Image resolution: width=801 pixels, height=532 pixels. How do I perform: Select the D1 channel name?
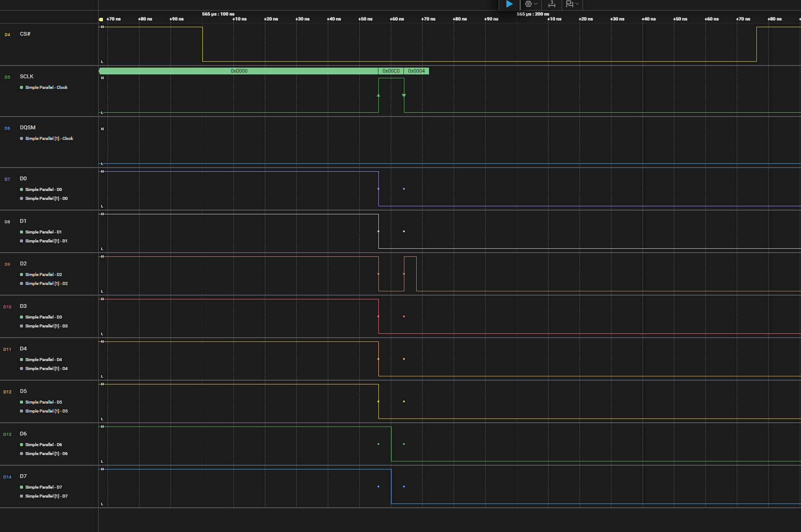[x=23, y=221]
